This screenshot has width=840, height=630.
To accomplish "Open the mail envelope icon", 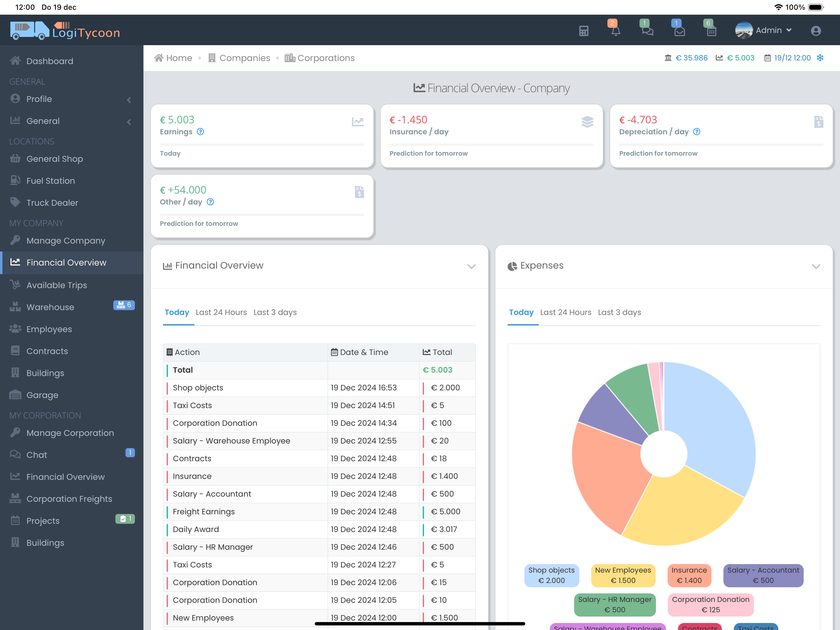I will pyautogui.click(x=679, y=31).
